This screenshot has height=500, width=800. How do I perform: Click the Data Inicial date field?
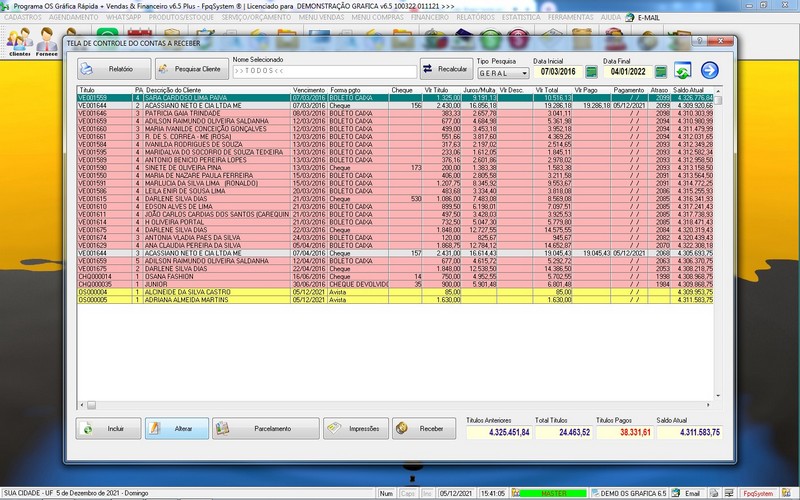click(x=558, y=72)
